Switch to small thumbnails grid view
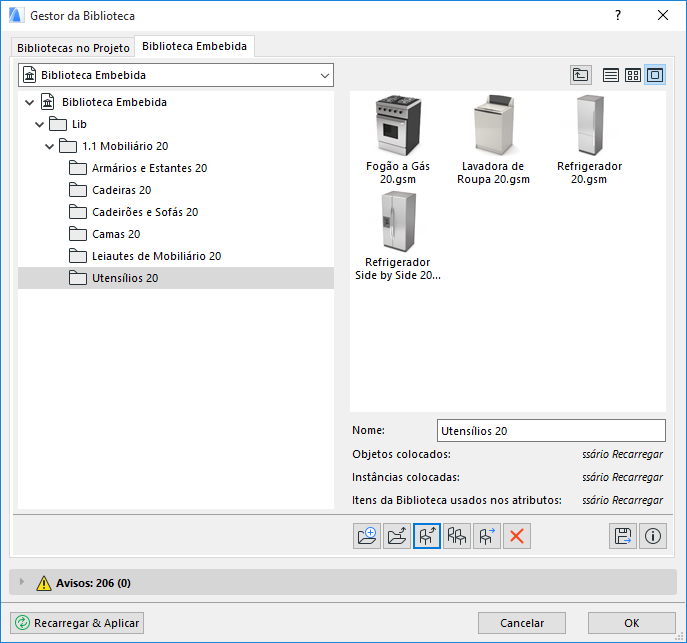687x643 pixels. 633,75
